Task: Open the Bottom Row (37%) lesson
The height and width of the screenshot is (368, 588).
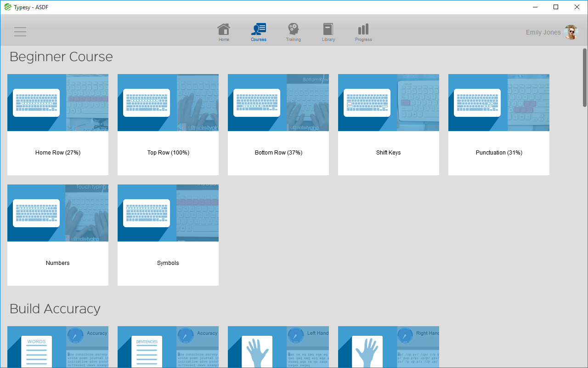Action: tap(278, 125)
